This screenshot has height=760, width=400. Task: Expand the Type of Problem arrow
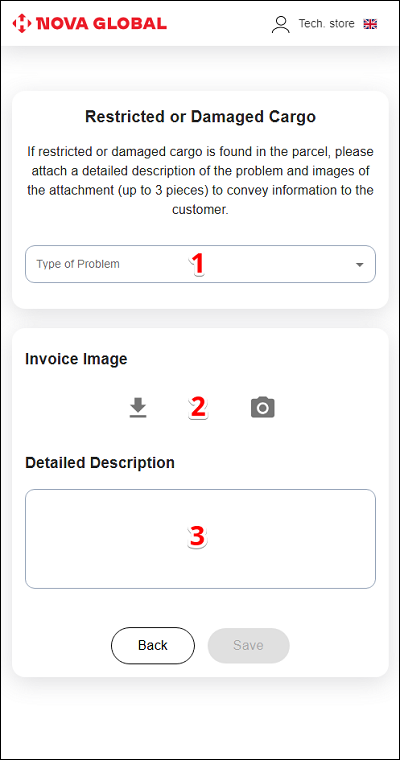pyautogui.click(x=359, y=265)
